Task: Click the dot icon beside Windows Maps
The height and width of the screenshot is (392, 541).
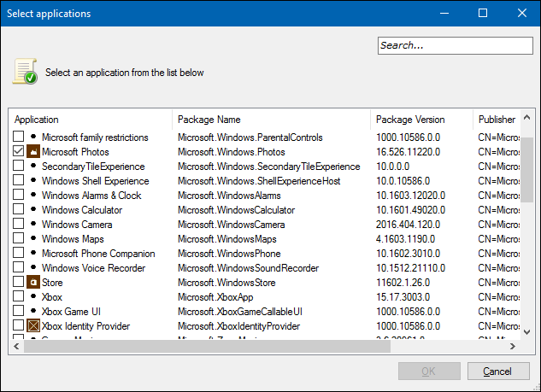Action: pyautogui.click(x=33, y=239)
